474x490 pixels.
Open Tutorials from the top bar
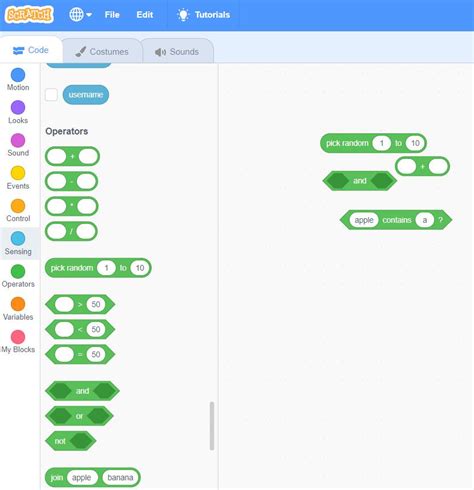pyautogui.click(x=203, y=15)
